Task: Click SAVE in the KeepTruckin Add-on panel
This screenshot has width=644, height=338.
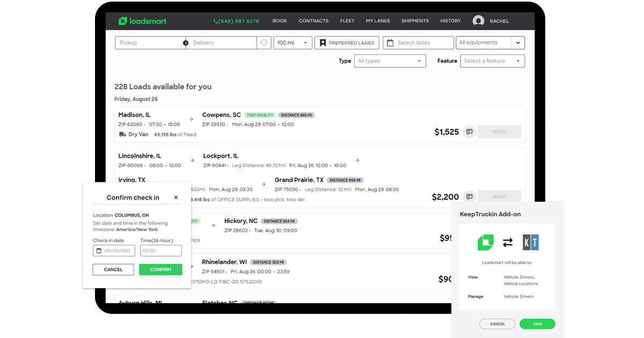Action: 537,324
